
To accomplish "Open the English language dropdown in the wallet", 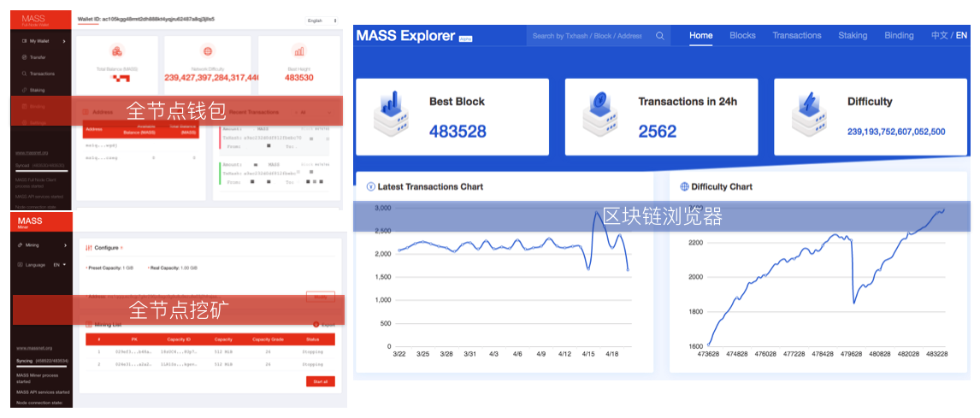I will 322,21.
